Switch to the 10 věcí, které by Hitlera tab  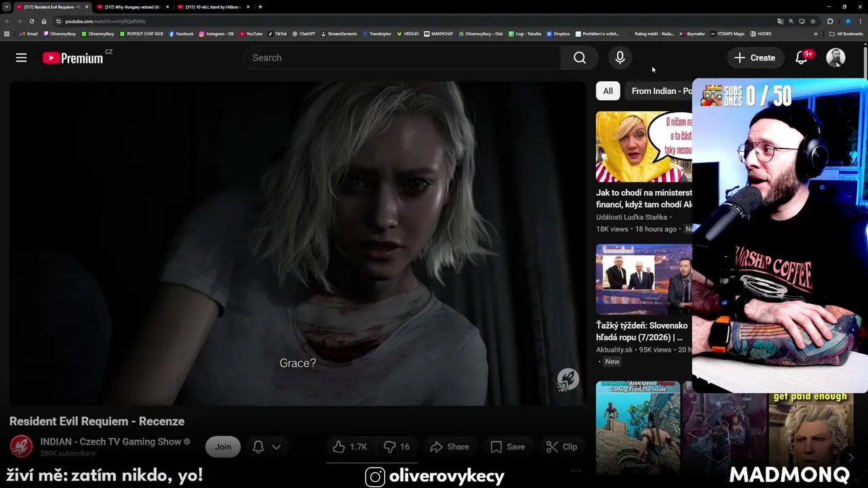pyautogui.click(x=213, y=7)
